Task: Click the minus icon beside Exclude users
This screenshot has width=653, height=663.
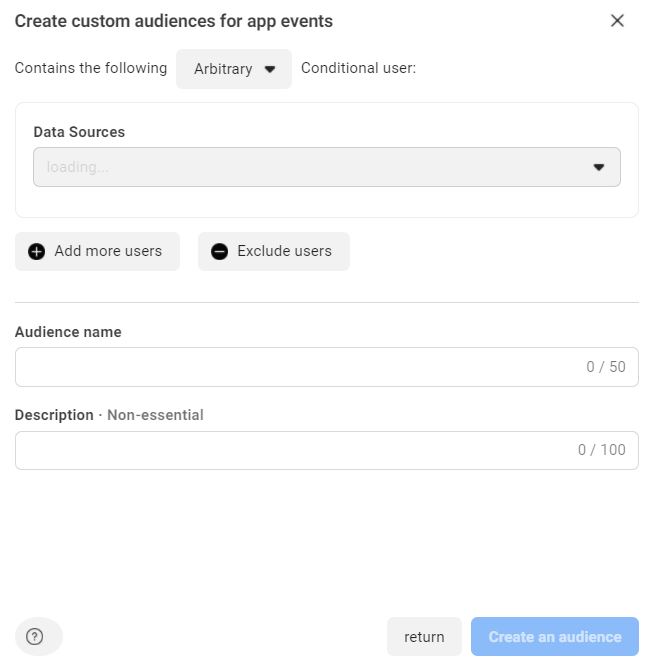Action: pos(219,252)
